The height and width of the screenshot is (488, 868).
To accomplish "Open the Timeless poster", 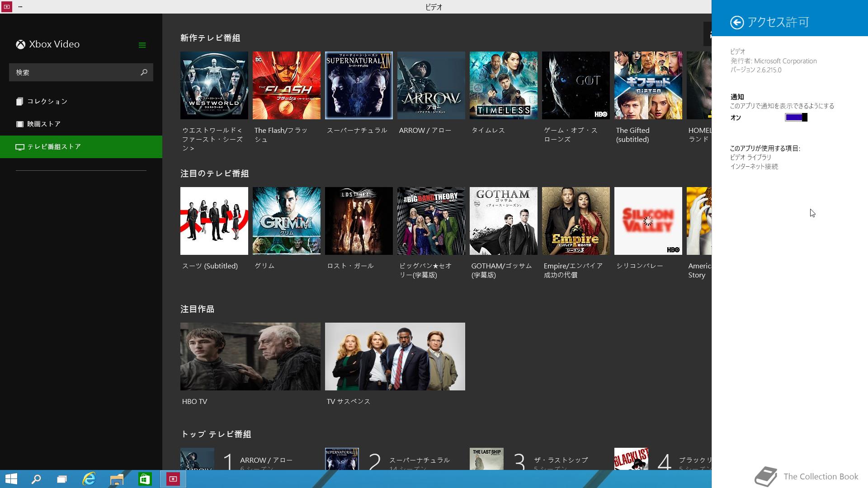I will pyautogui.click(x=504, y=85).
